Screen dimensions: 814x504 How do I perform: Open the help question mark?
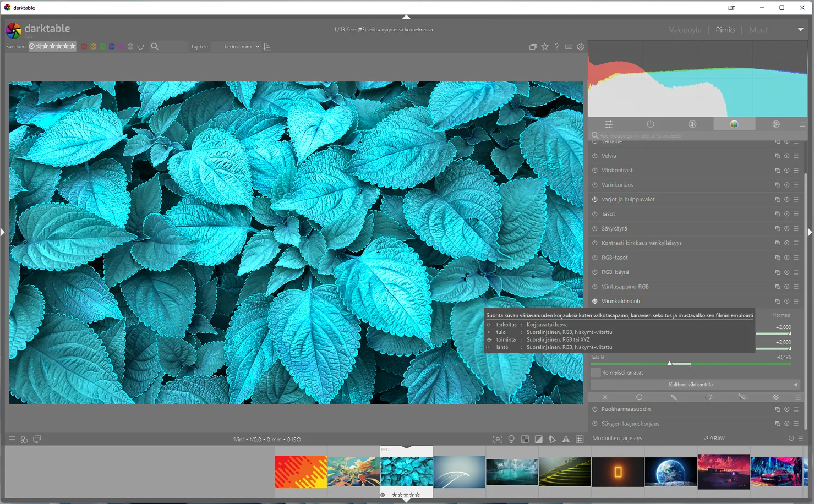click(x=556, y=47)
